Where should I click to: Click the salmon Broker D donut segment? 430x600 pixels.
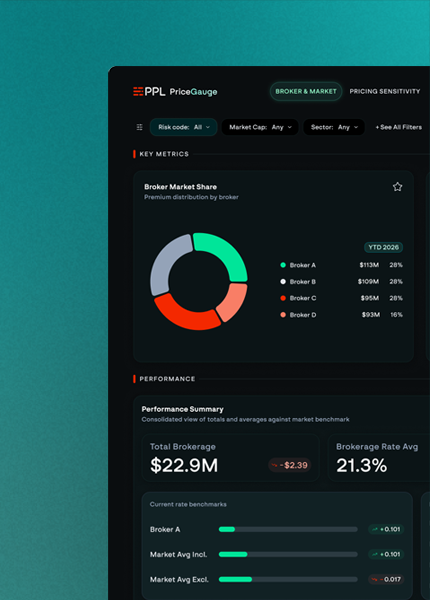(x=233, y=302)
